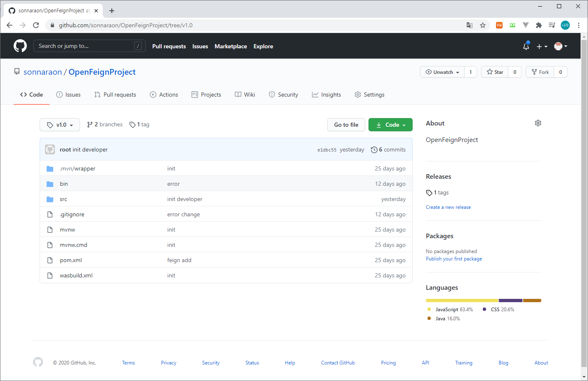Screen dimensions: 588x381
Task: Click the root commit author avatar
Action: (50, 149)
